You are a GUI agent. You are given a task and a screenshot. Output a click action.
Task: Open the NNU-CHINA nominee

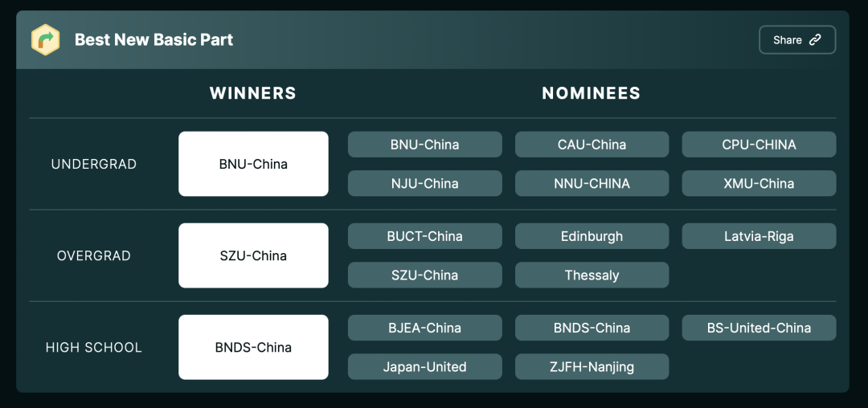[x=592, y=183]
